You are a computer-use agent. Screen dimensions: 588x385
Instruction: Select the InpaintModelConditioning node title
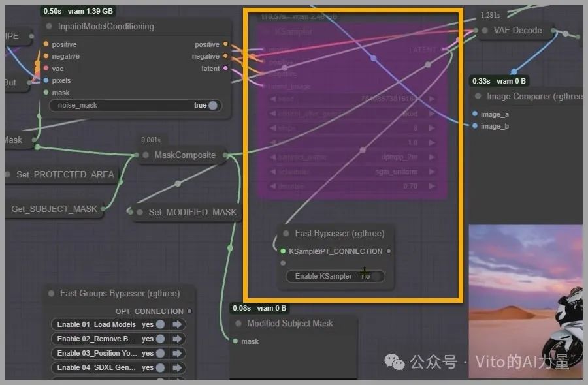pos(106,26)
